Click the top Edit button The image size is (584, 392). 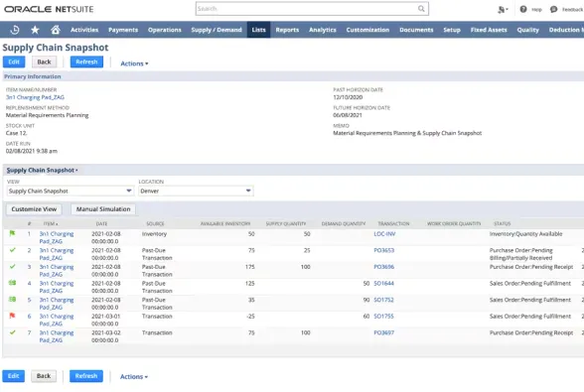point(14,62)
